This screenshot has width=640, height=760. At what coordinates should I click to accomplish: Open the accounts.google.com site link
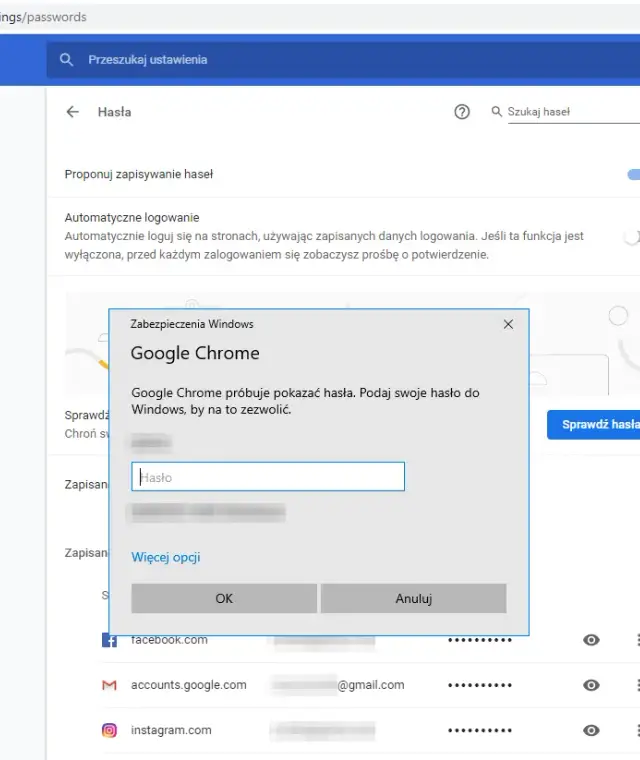coord(189,685)
